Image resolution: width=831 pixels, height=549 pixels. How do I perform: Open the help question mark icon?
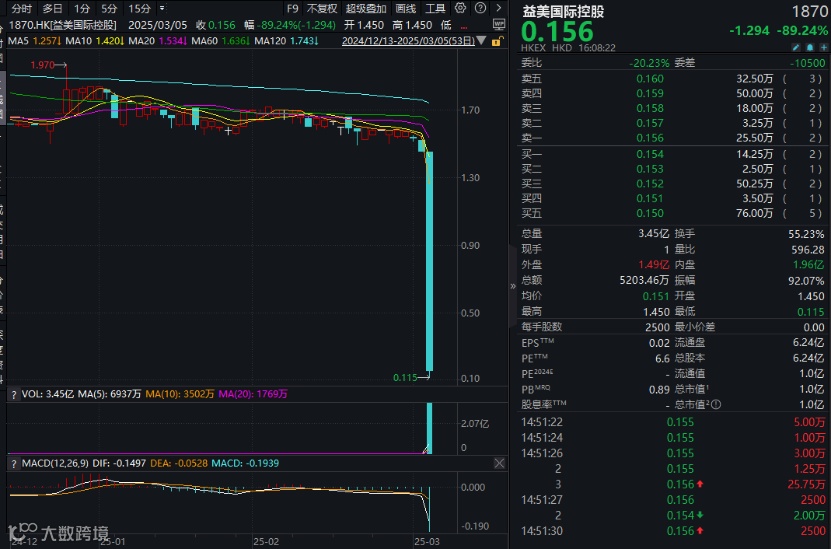[480, 8]
